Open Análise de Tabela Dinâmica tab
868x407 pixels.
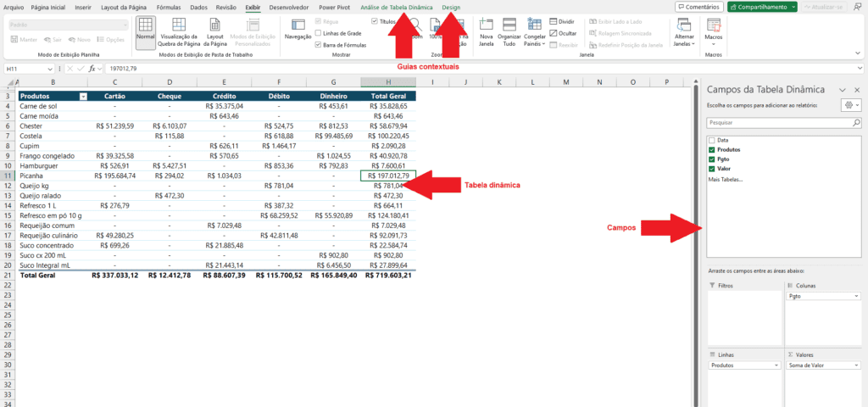(397, 7)
